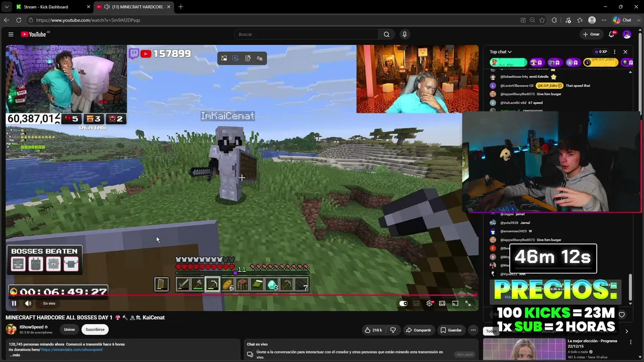
Task: Like the video with 210 k likes
Action: [x=373, y=330]
